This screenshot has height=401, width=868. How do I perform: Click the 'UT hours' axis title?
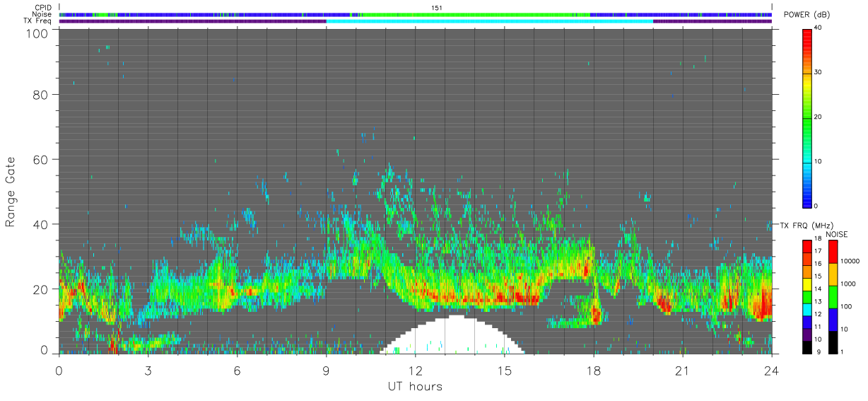[415, 386]
